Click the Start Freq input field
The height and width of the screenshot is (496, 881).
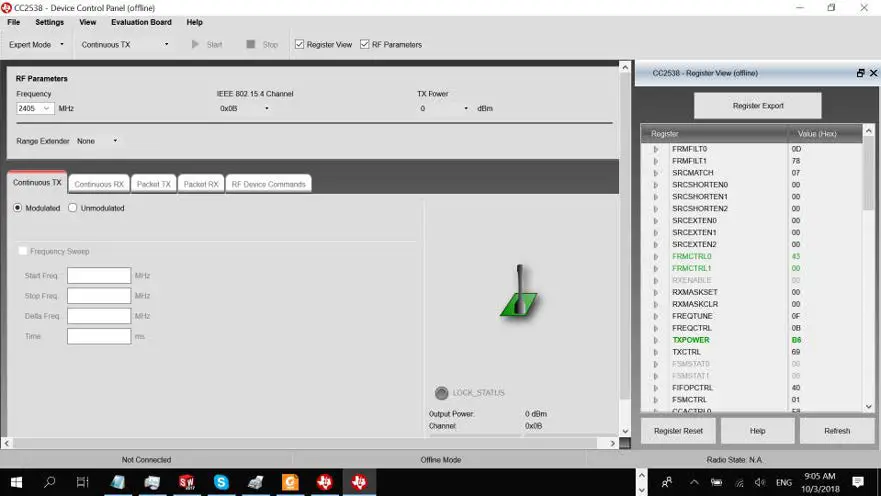pos(99,276)
